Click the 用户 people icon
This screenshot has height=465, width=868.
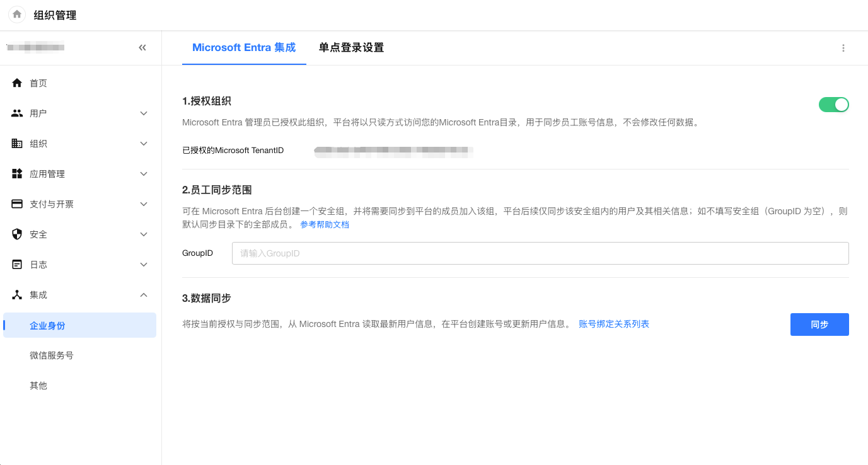[x=17, y=113]
